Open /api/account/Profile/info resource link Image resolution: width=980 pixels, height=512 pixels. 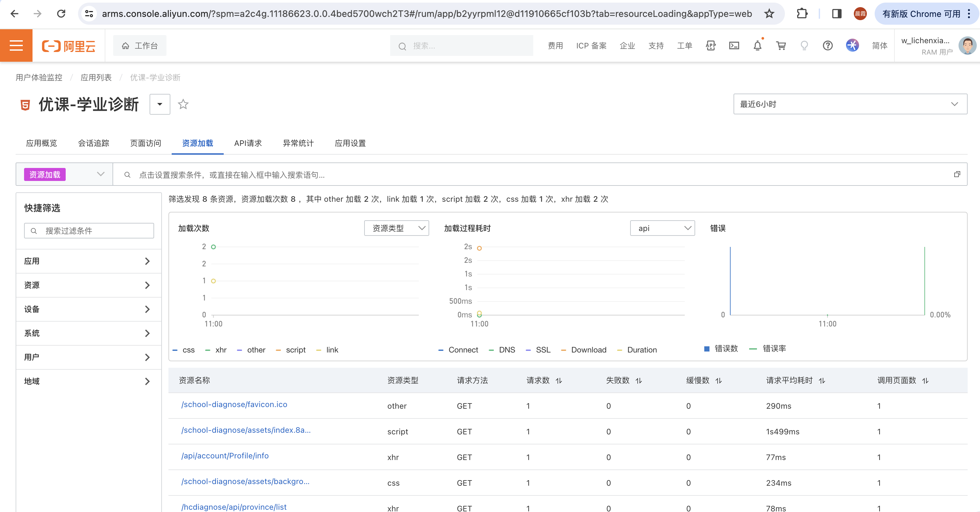coord(225,455)
